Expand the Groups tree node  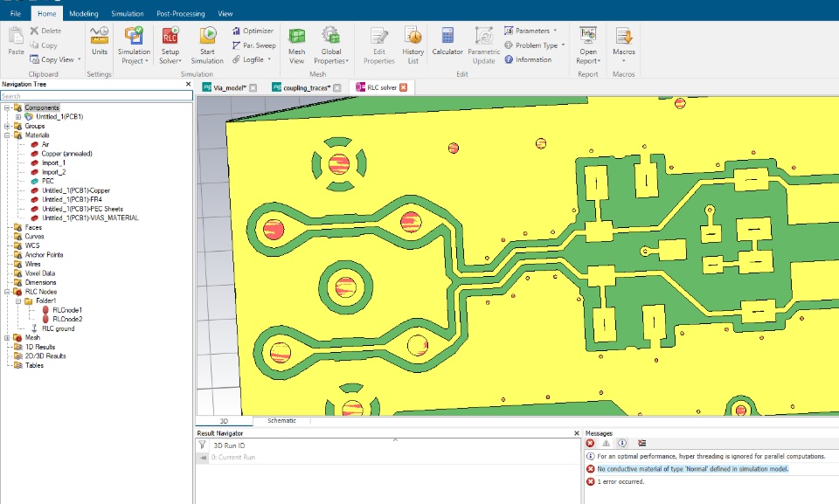[7, 127]
